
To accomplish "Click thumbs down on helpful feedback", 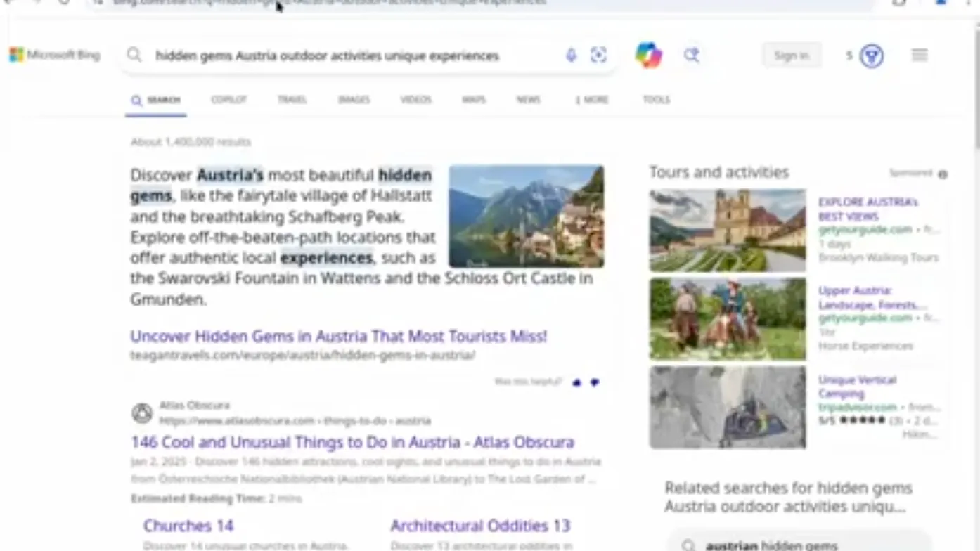I will click(595, 382).
